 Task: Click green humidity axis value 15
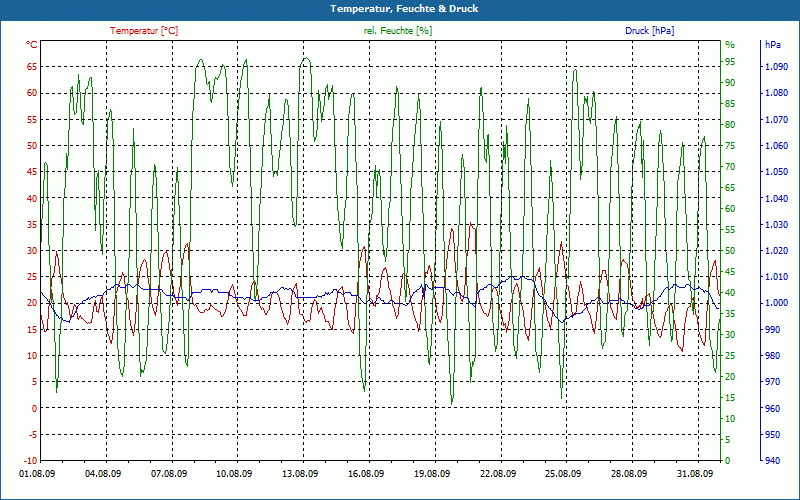[730, 397]
